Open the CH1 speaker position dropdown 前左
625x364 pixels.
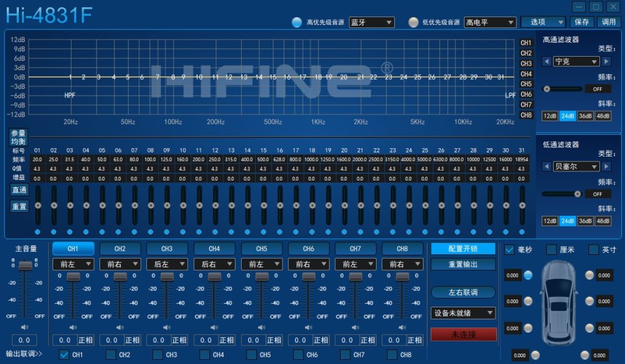pyautogui.click(x=73, y=263)
